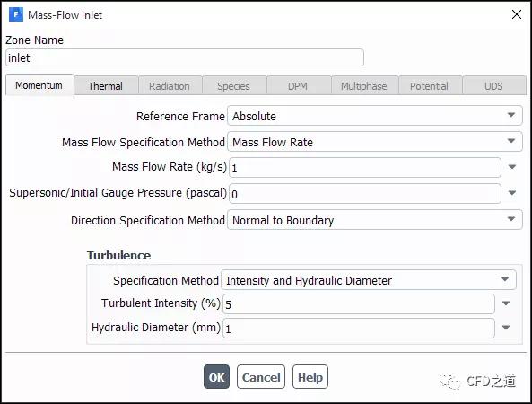Click the arrow beside Hydraulic Diameter field

coord(506,328)
